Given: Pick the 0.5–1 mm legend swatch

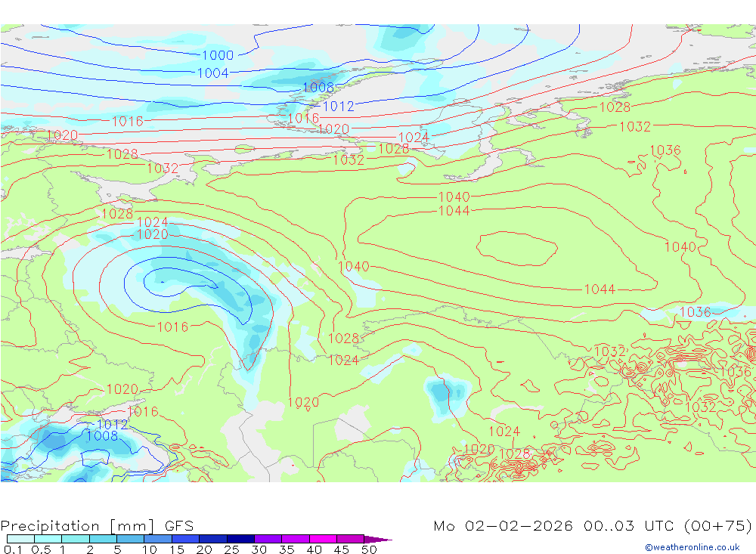Looking at the screenshot, I should (48, 539).
